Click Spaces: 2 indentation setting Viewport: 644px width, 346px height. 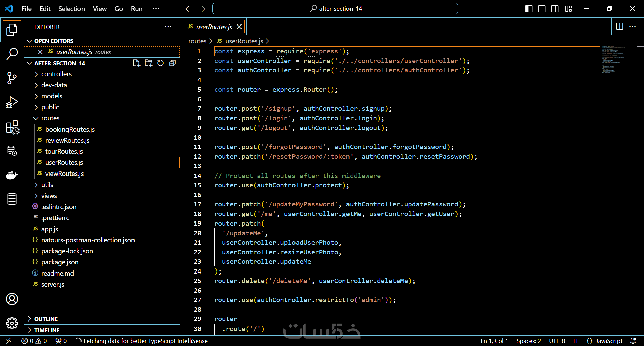528,341
